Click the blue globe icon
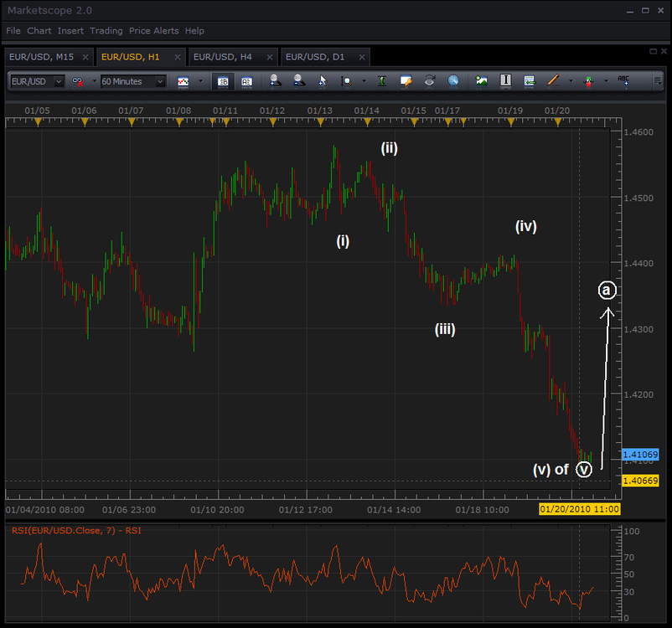672x628 pixels. click(x=453, y=81)
